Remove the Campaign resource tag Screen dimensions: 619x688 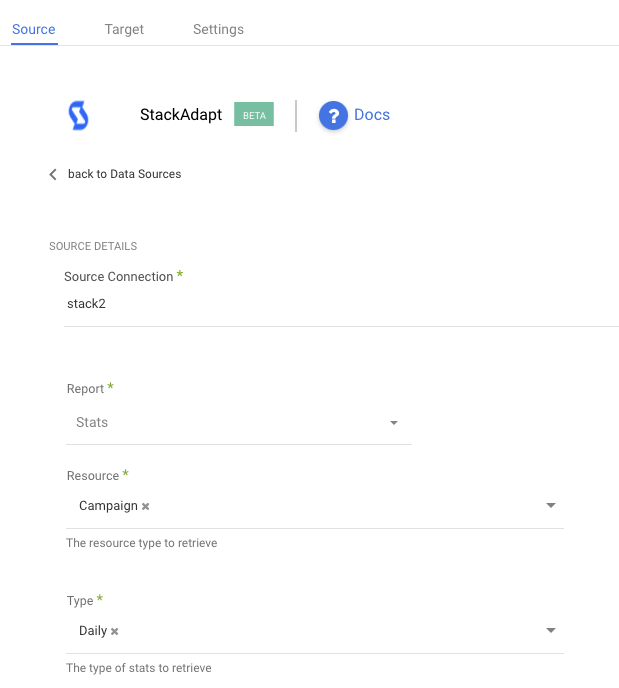(x=146, y=507)
